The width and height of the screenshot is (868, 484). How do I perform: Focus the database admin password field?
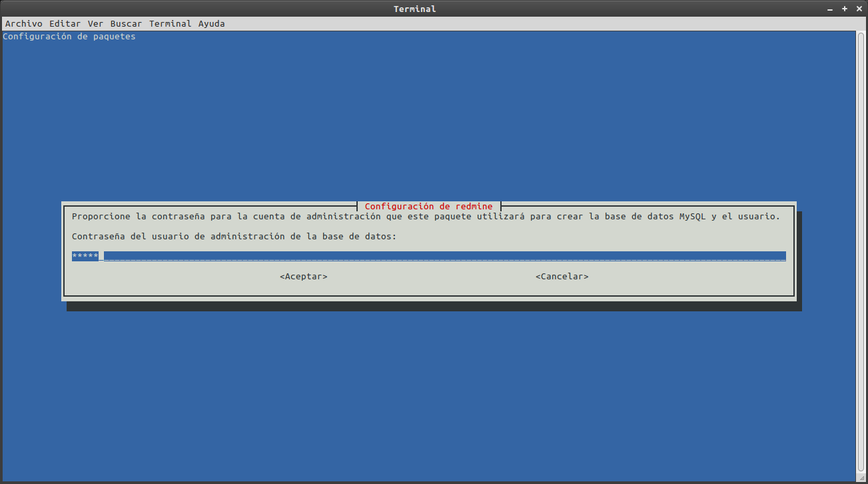[429, 256]
